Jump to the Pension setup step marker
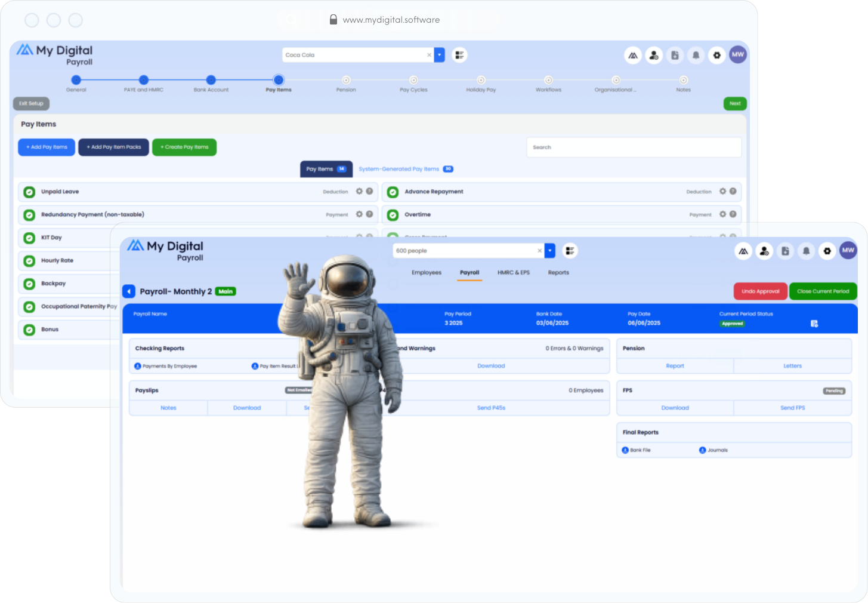Viewport: 868px width, 603px height. point(346,80)
